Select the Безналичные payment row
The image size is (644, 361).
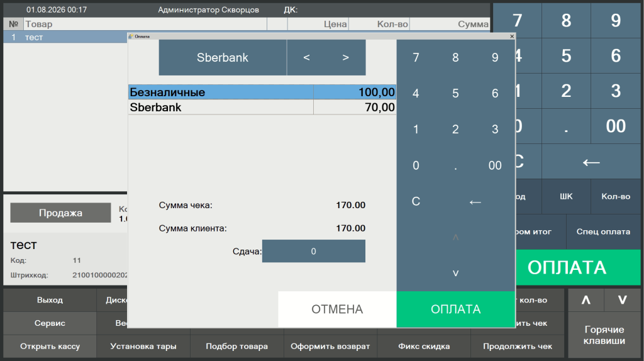pos(262,92)
